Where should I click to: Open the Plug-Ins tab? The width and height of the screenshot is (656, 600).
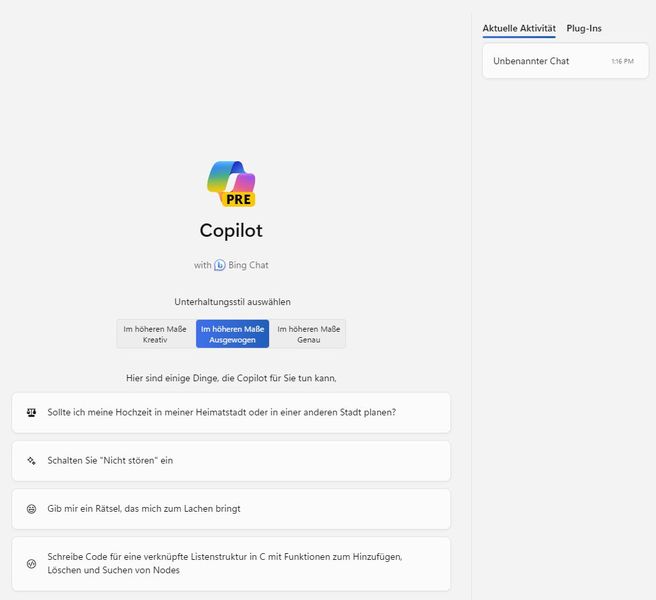584,28
